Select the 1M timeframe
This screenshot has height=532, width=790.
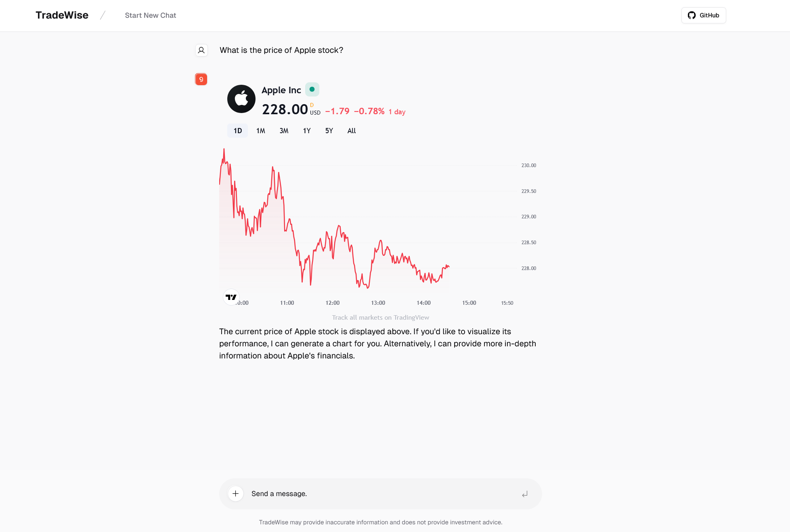pyautogui.click(x=260, y=130)
